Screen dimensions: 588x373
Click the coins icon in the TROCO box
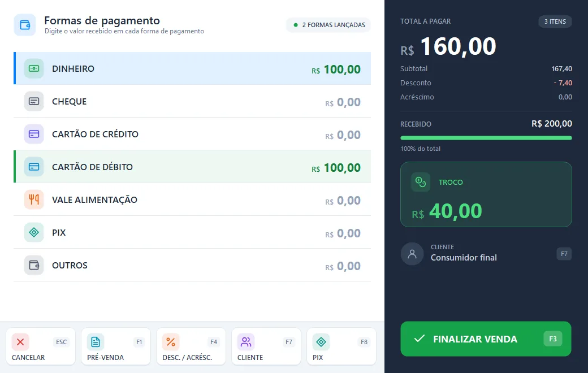coord(421,182)
